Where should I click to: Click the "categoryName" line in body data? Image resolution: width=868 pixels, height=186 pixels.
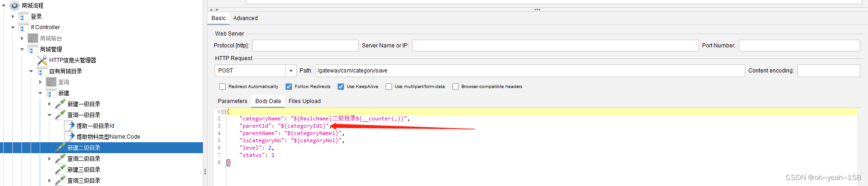click(324, 119)
